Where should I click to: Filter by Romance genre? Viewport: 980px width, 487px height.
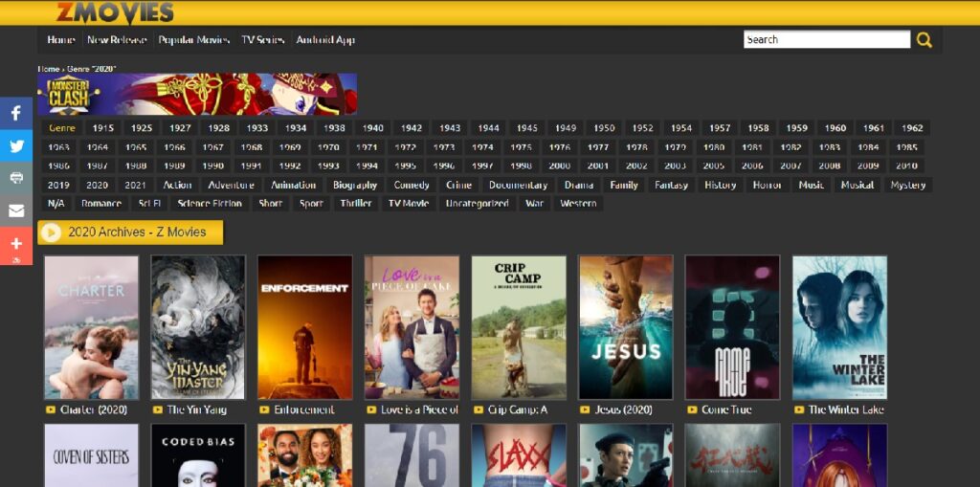[x=101, y=204]
